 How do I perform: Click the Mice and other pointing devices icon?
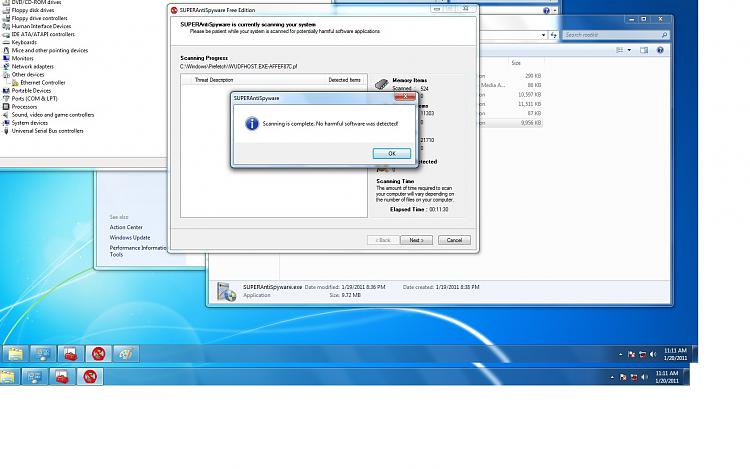(6, 50)
